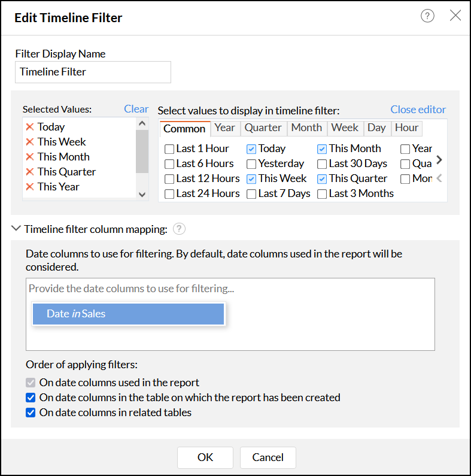
Task: Switch to the Week tab
Action: click(345, 128)
